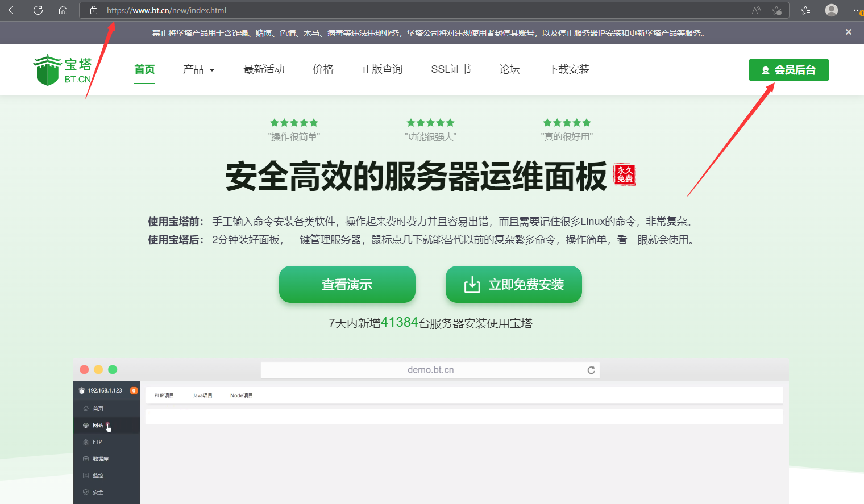
Task: Select 网站 in the demo panel sidebar
Action: point(106,425)
